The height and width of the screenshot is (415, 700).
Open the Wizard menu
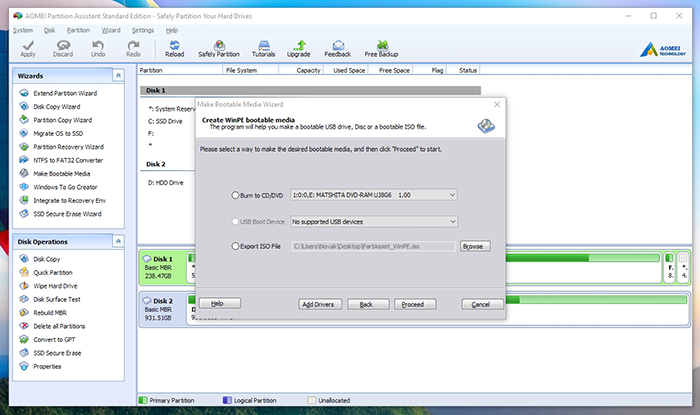point(111,30)
